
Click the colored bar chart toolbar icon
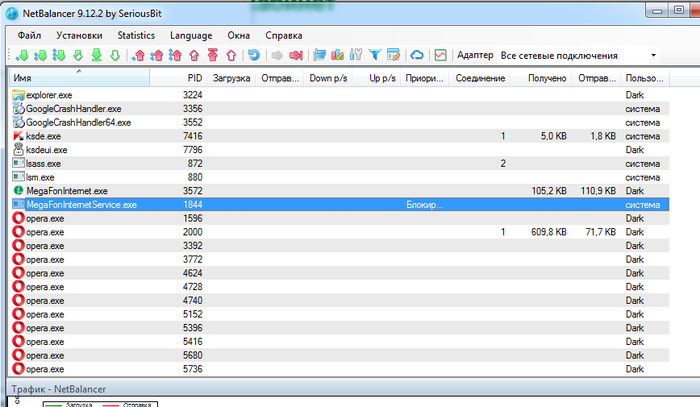[x=338, y=55]
